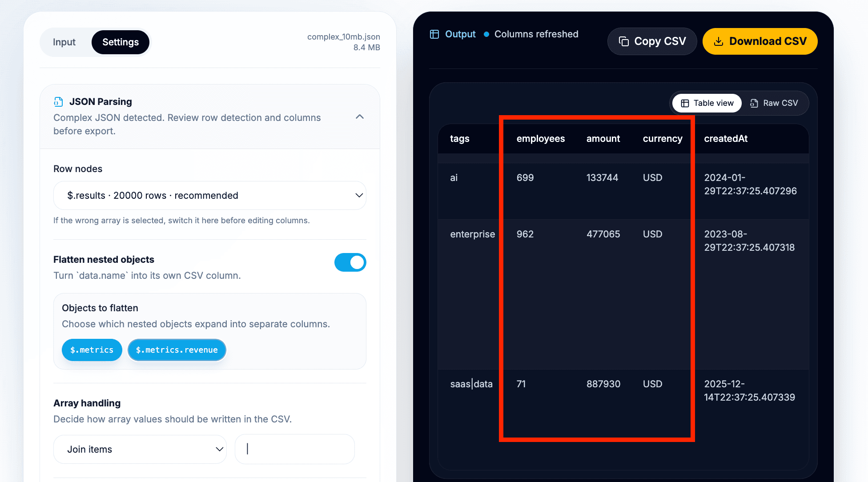This screenshot has width=868, height=482.
Task: Click amount value 887930
Action: point(603,384)
